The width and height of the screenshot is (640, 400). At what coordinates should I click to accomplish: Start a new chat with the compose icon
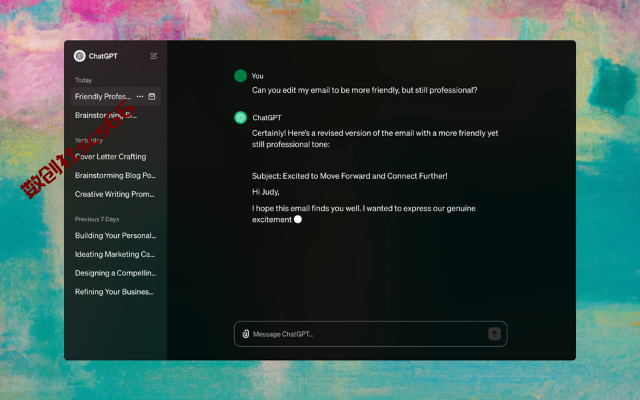click(x=153, y=56)
